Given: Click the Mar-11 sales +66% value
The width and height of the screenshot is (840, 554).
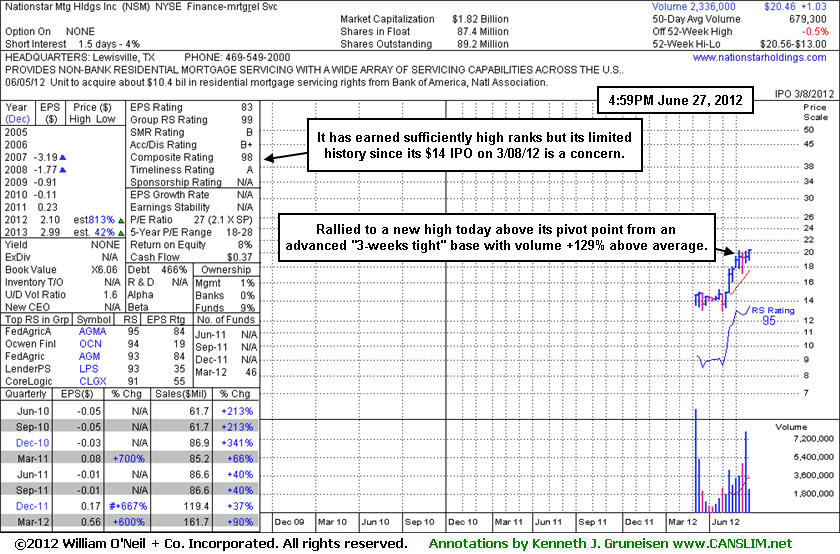Looking at the screenshot, I should coord(239,459).
